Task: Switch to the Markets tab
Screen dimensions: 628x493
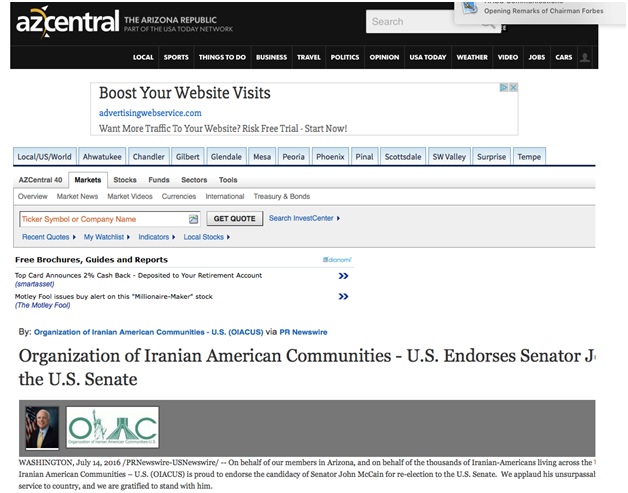Action: pyautogui.click(x=88, y=180)
